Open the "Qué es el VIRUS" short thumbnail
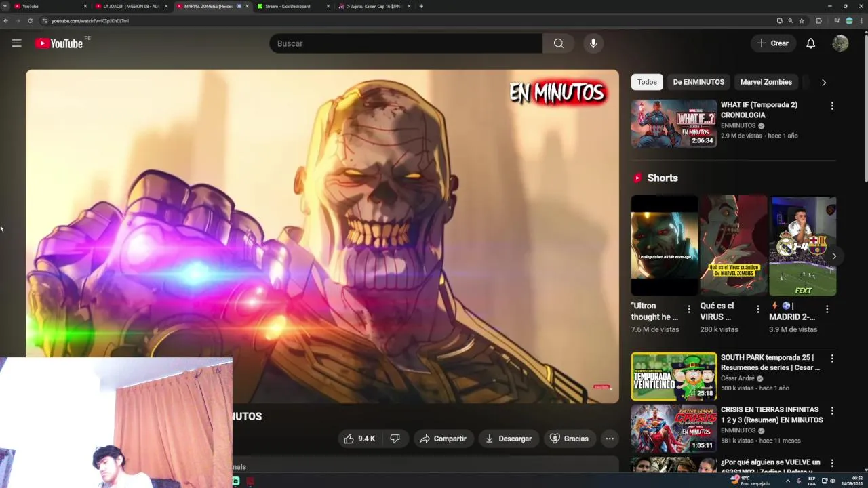Screen dimensions: 868x488 [734, 245]
